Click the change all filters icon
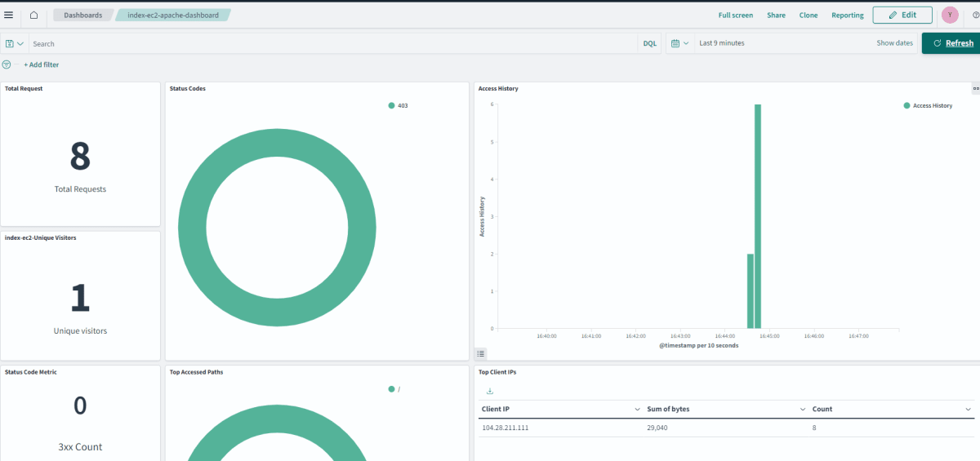980x461 pixels. 7,64
